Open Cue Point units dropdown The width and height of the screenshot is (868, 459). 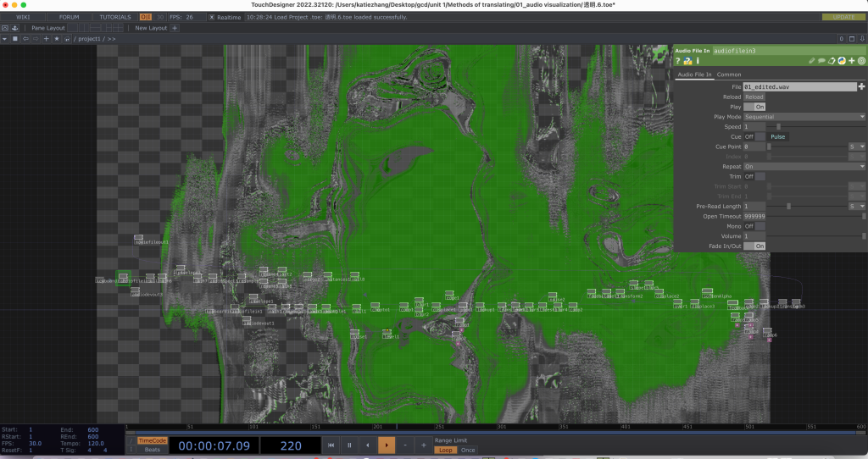coord(857,147)
